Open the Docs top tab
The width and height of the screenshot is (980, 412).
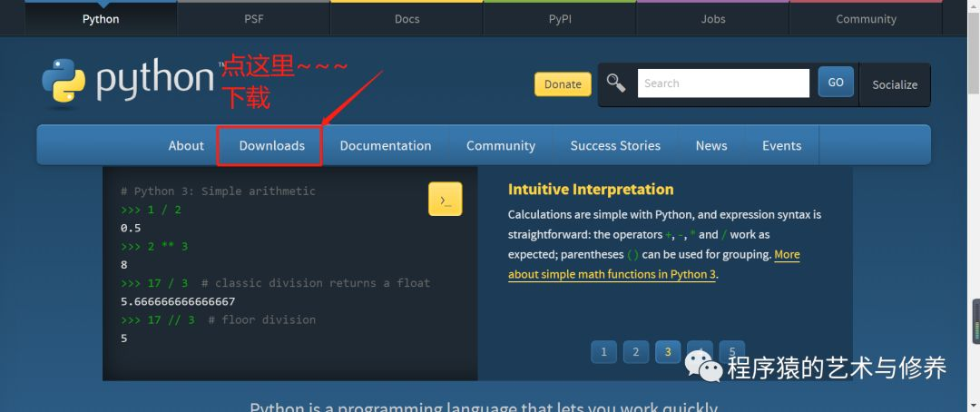point(407,19)
